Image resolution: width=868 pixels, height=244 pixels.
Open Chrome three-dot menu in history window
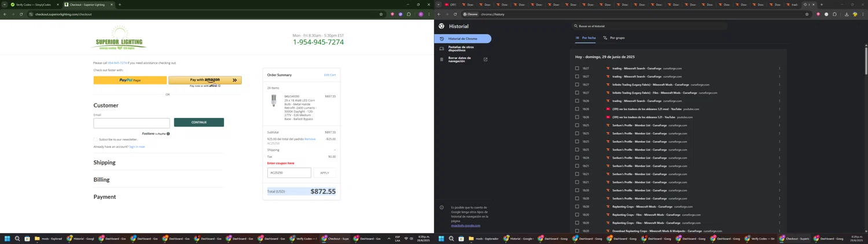click(x=863, y=14)
